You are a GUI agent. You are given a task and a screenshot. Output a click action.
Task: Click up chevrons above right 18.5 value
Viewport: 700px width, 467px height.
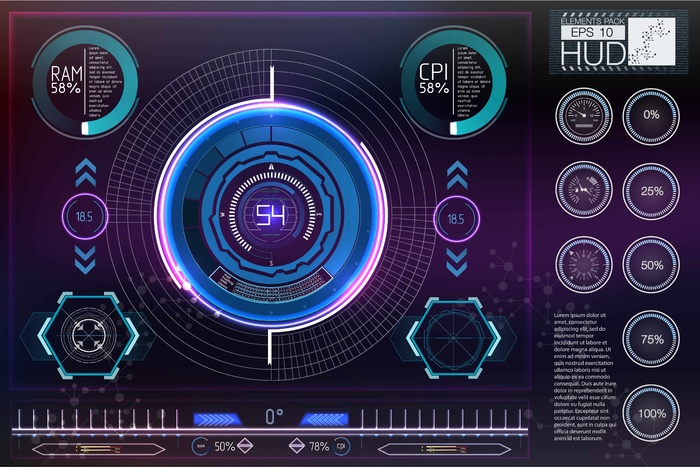click(456, 176)
